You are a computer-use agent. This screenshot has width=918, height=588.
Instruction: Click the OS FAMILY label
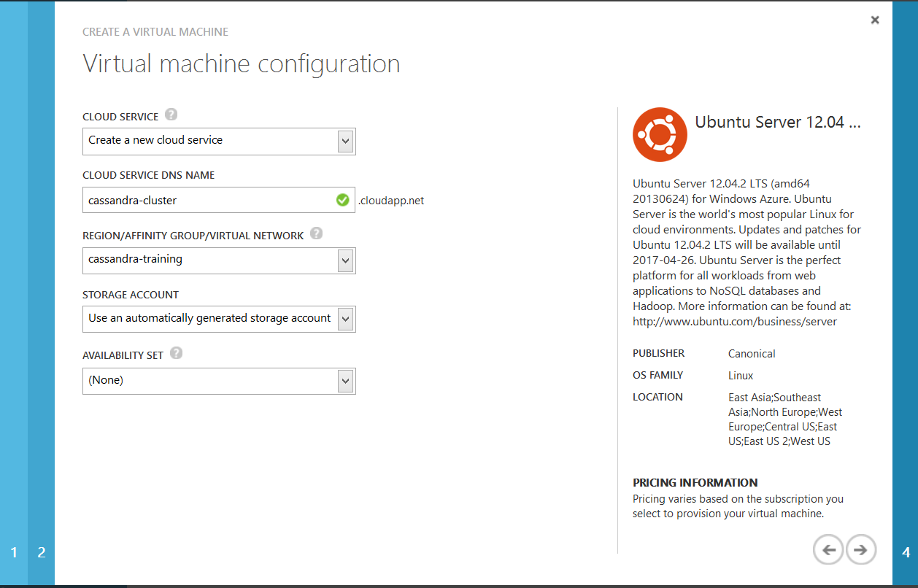coord(658,375)
